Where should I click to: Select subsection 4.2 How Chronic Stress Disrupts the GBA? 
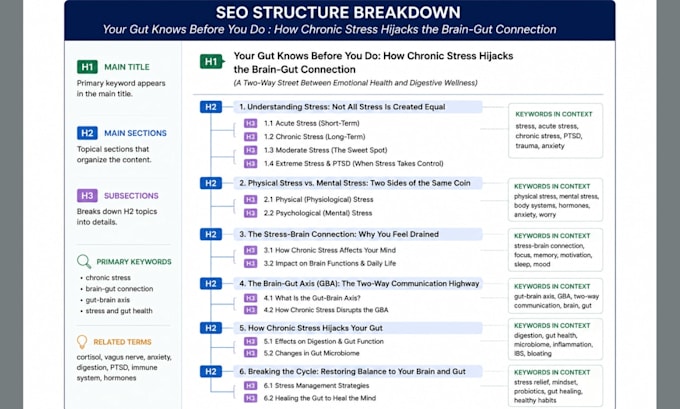point(326,310)
